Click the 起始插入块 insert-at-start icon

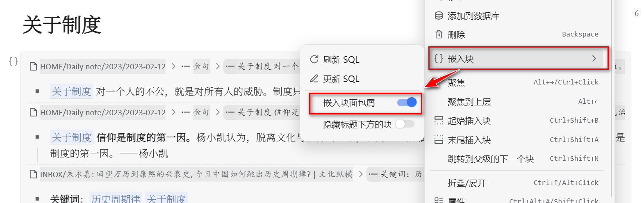(439, 121)
